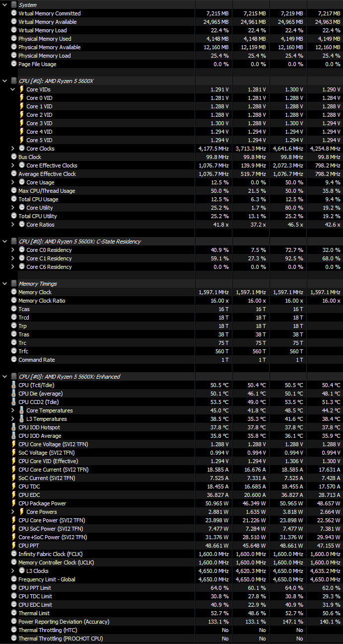Screen dimensions: 343x644
Task: Expand Core C1 Residency
Action: (x=13, y=258)
